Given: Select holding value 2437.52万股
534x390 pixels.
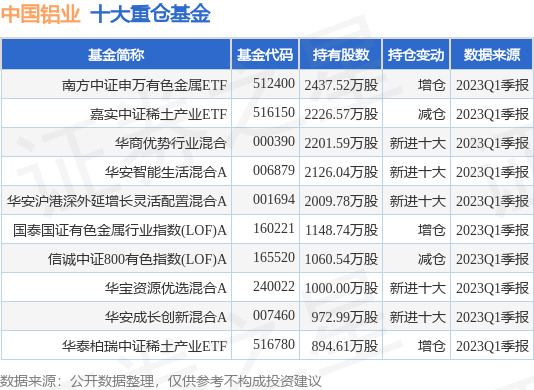Looking at the screenshot, I should 341,85.
